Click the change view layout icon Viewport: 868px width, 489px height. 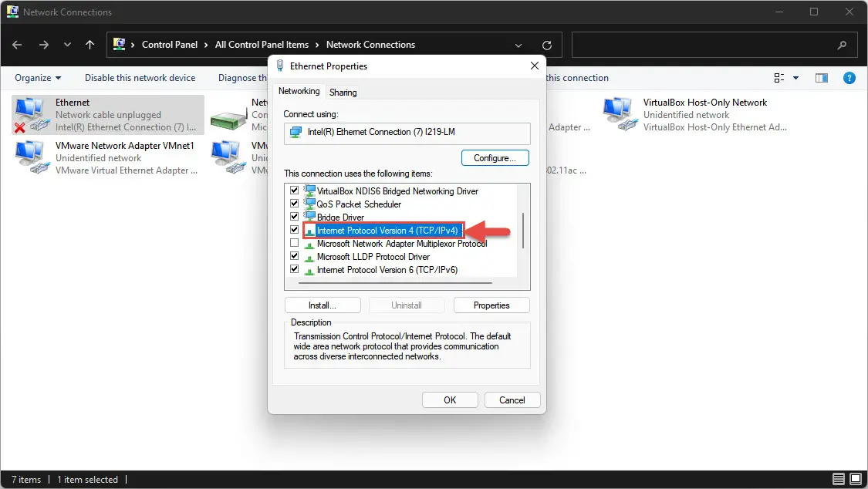(778, 78)
